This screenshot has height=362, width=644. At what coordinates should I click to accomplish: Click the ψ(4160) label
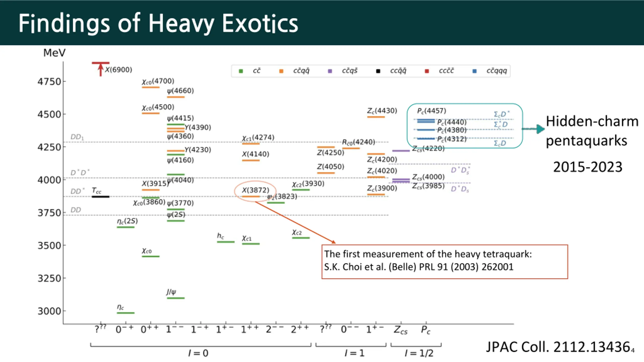(180, 160)
